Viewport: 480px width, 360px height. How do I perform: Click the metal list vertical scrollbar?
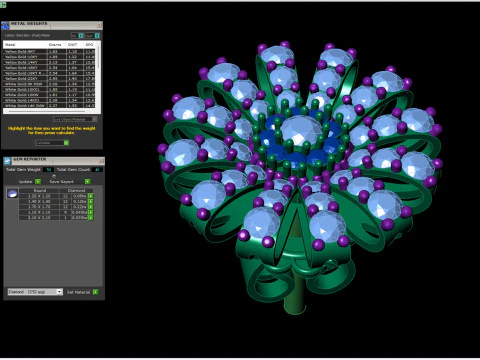click(99, 78)
